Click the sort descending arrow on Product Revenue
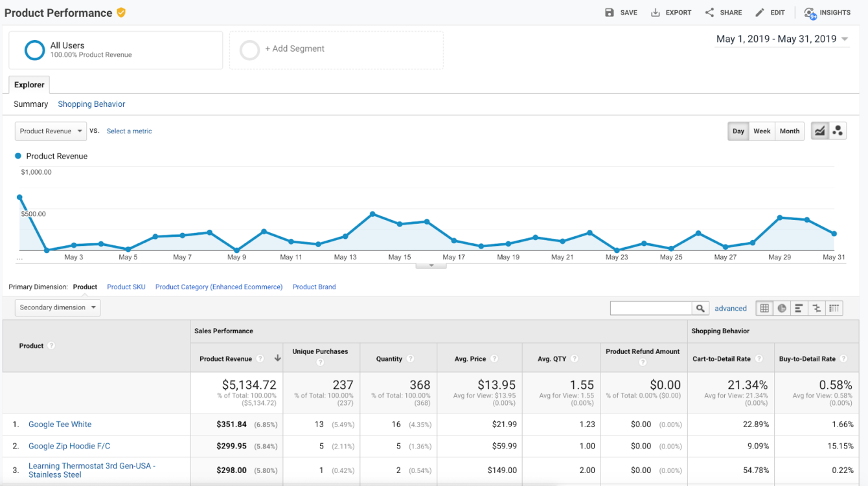 click(278, 359)
